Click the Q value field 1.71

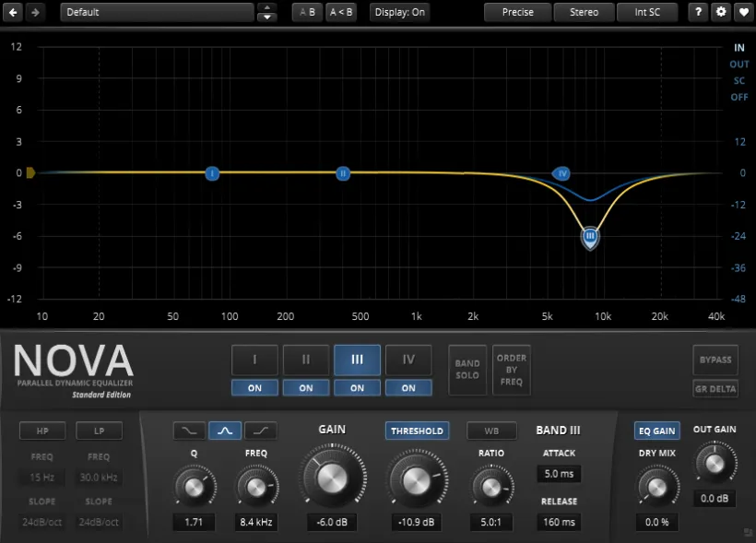194,522
